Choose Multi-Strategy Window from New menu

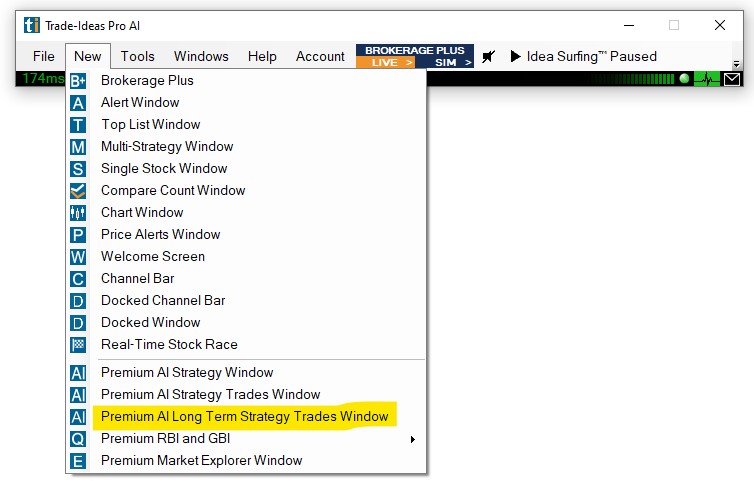point(167,147)
